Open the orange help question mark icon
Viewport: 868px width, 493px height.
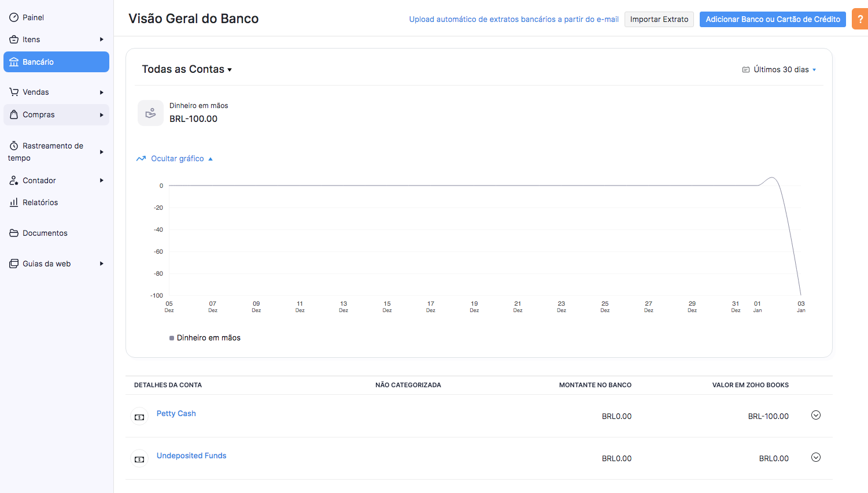(x=860, y=20)
